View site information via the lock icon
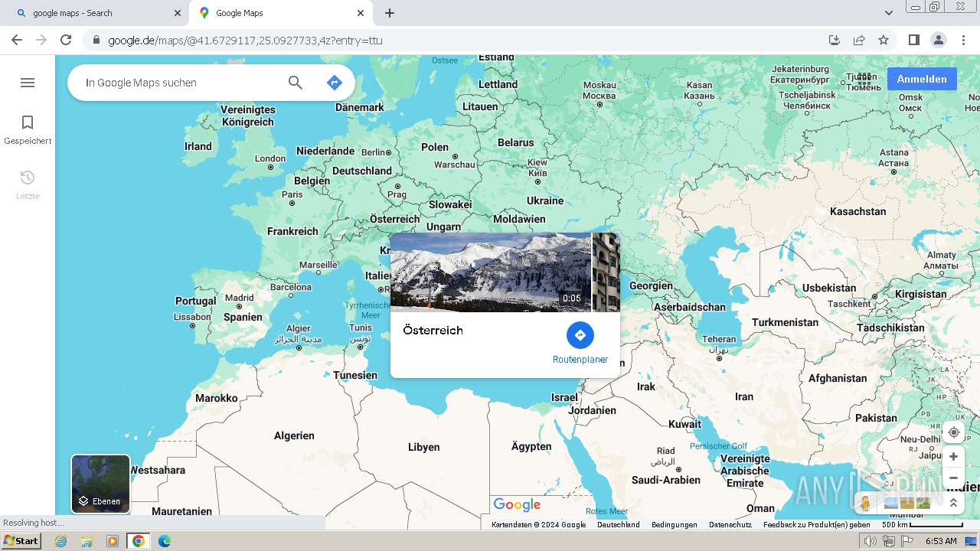This screenshot has height=551, width=980. [x=96, y=40]
